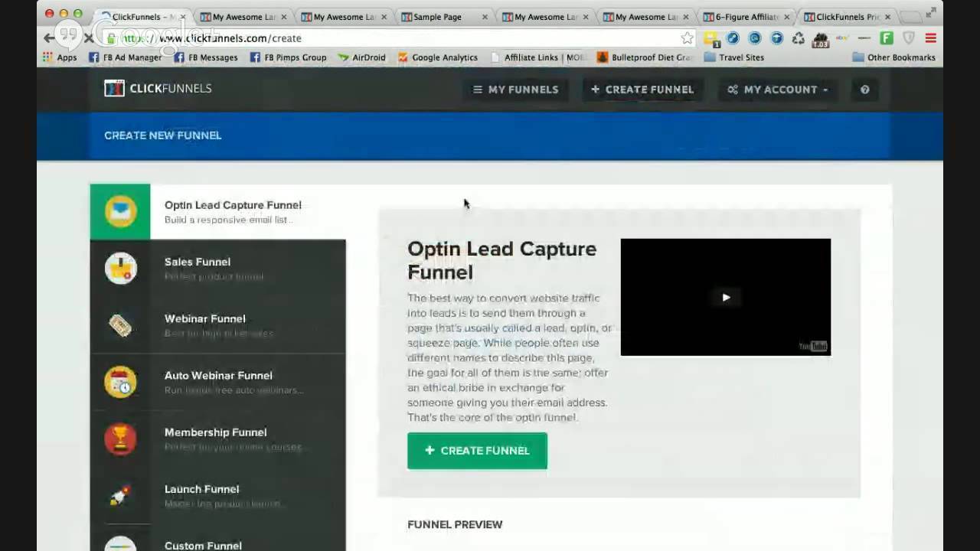Click the umbrella extension icon

coord(776,38)
